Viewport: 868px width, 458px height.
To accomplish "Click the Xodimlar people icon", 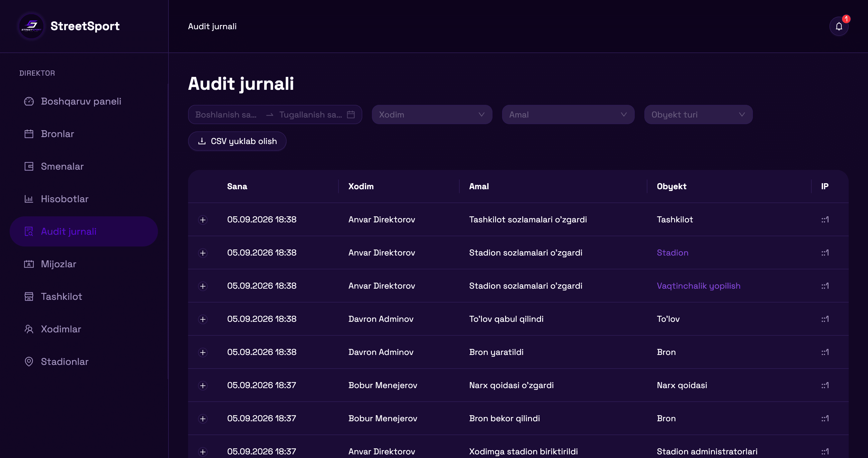I will [x=29, y=329].
